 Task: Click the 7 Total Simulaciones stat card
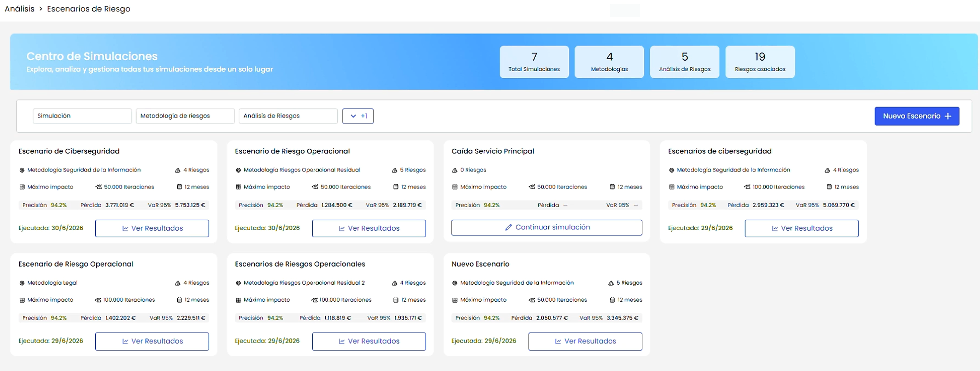pos(534,62)
